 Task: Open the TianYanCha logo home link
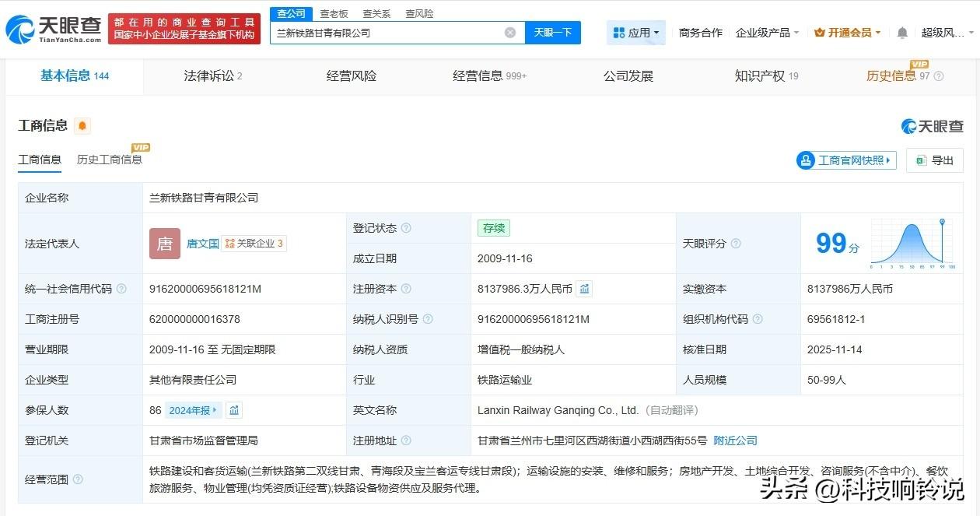pyautogui.click(x=53, y=29)
